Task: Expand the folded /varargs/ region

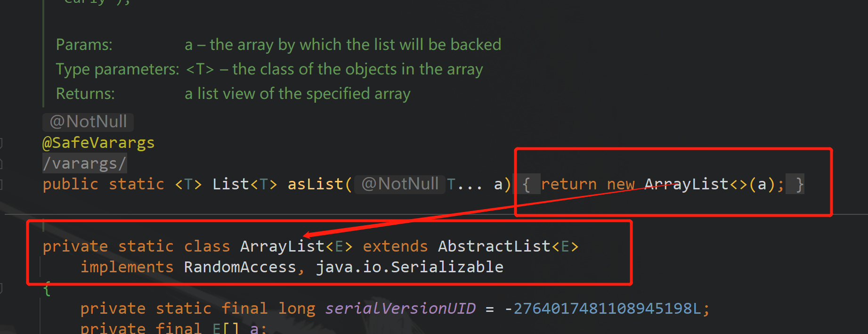Action: click(x=85, y=163)
